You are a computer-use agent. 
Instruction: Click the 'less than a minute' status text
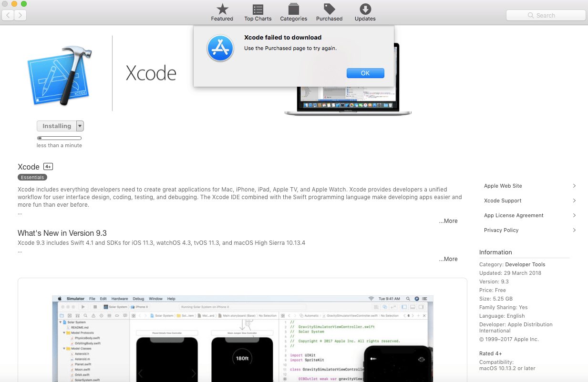pyautogui.click(x=59, y=145)
